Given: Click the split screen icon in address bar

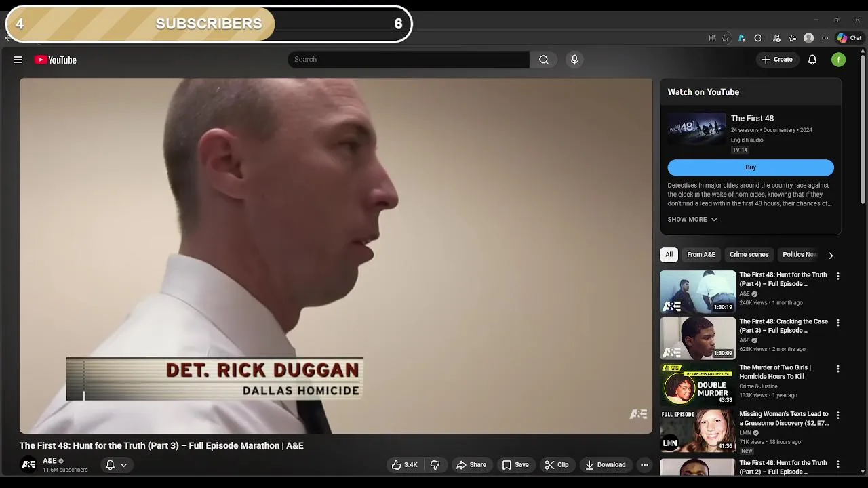Looking at the screenshot, I should tap(712, 38).
